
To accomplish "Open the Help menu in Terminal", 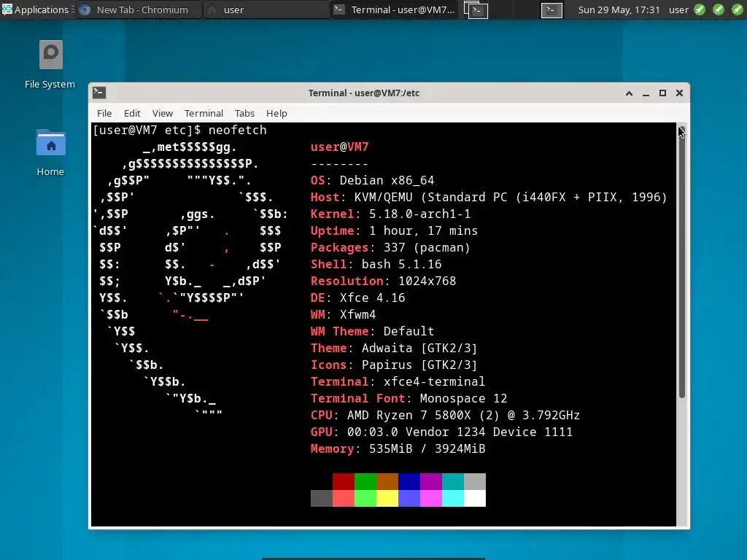I will [276, 113].
